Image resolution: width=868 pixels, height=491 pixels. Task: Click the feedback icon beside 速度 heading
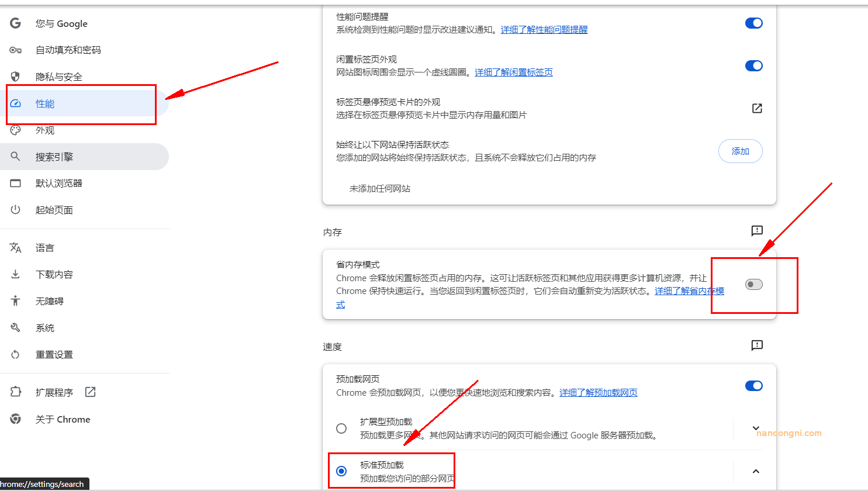click(x=757, y=345)
